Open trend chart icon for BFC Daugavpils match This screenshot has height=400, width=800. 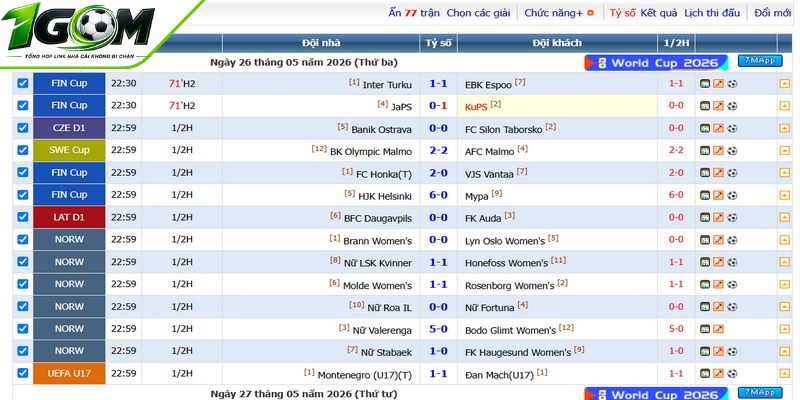(718, 217)
